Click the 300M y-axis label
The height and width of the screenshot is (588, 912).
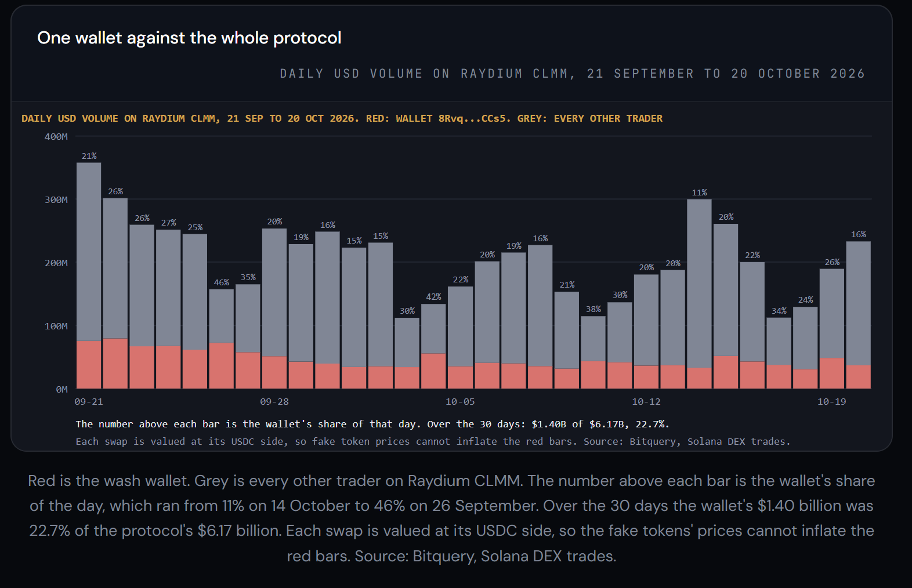point(56,199)
